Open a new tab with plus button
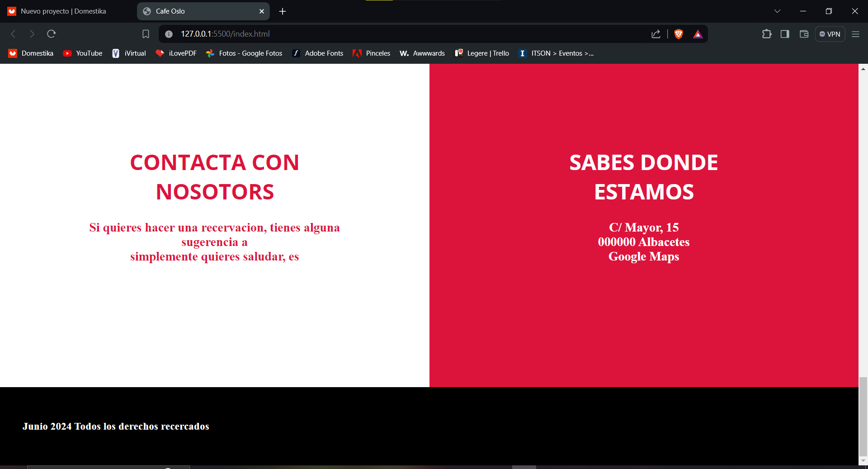This screenshot has height=469, width=868. click(x=283, y=11)
